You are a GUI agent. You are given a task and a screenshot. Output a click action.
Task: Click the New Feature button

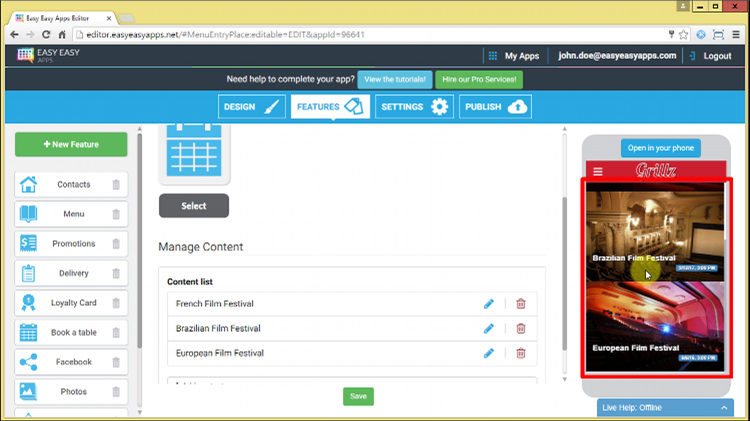click(71, 144)
